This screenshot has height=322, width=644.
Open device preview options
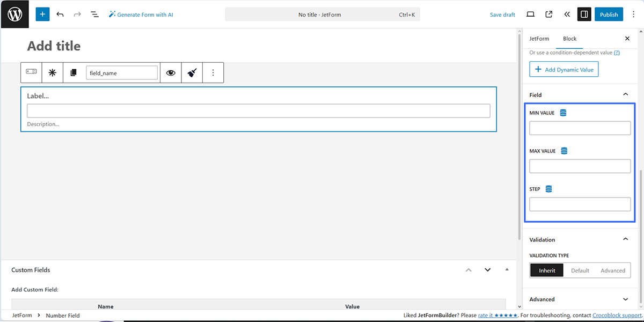[x=530, y=14]
